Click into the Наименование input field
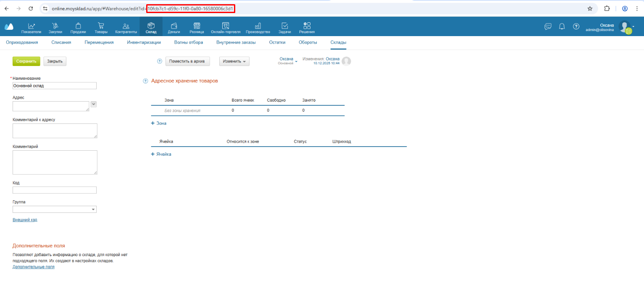This screenshot has width=644, height=304. [x=55, y=86]
